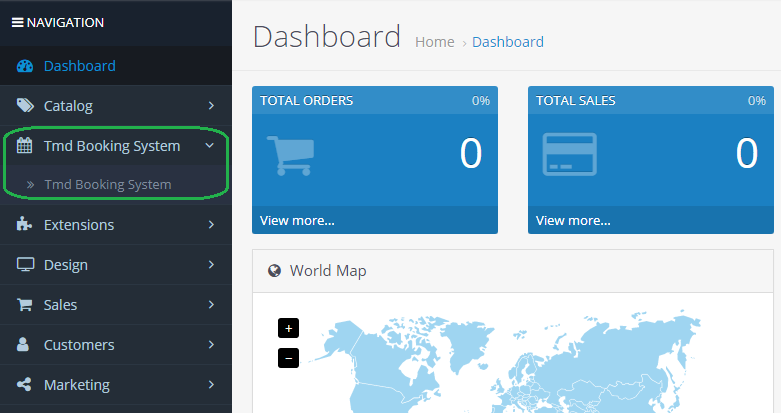The image size is (781, 413).
Task: Open the Sales menu item
Action: click(116, 304)
